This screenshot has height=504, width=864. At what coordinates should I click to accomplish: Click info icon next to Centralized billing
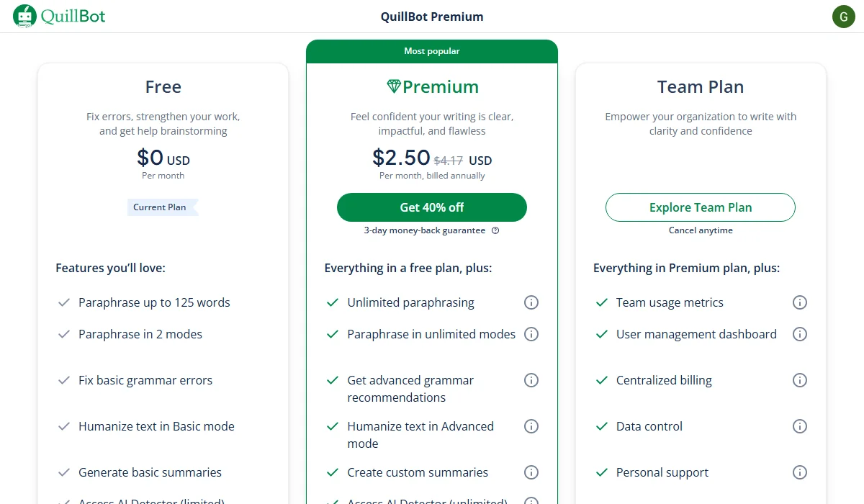pos(800,380)
